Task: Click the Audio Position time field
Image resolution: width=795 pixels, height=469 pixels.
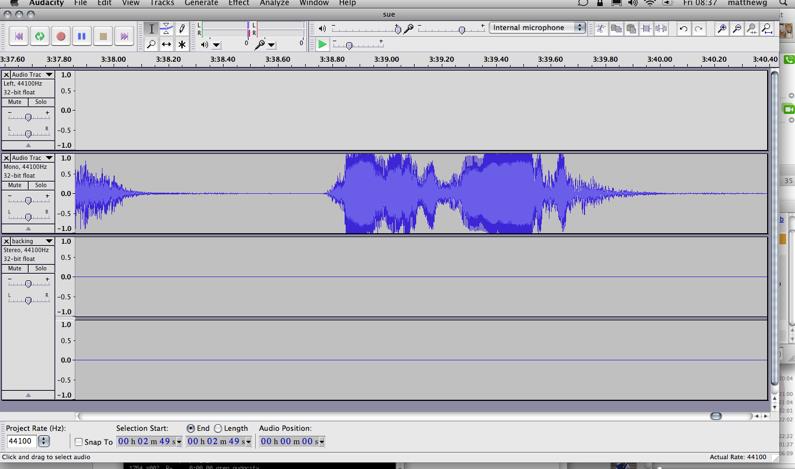Action: (x=291, y=441)
